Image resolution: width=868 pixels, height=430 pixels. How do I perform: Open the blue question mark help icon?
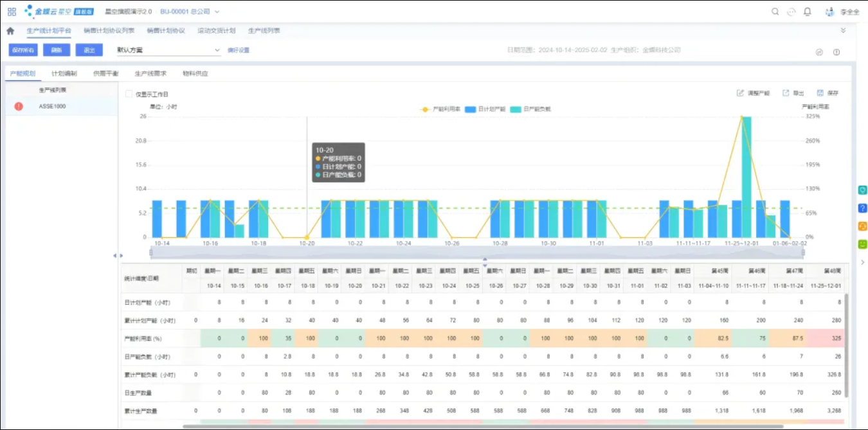(x=862, y=208)
